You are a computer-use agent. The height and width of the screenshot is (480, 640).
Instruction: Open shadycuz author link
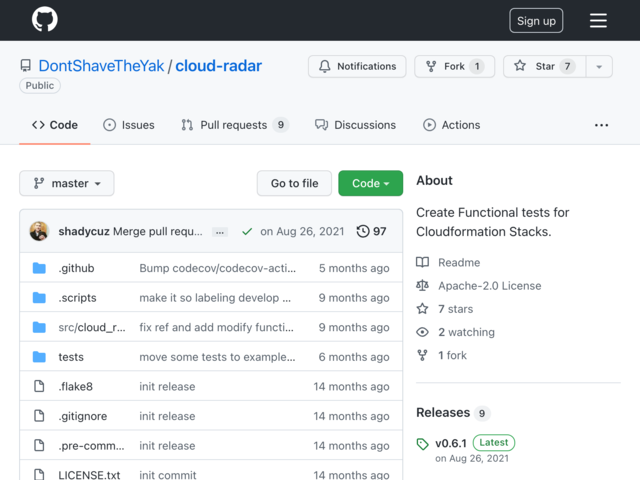pos(84,231)
